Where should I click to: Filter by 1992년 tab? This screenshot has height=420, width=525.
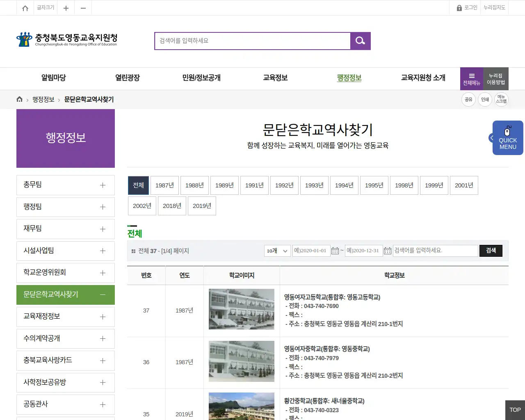pyautogui.click(x=284, y=185)
